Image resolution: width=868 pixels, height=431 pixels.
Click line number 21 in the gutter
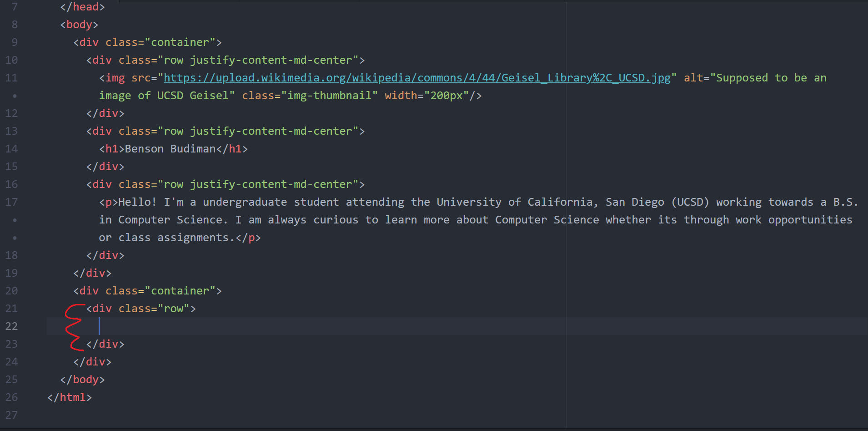pos(12,309)
